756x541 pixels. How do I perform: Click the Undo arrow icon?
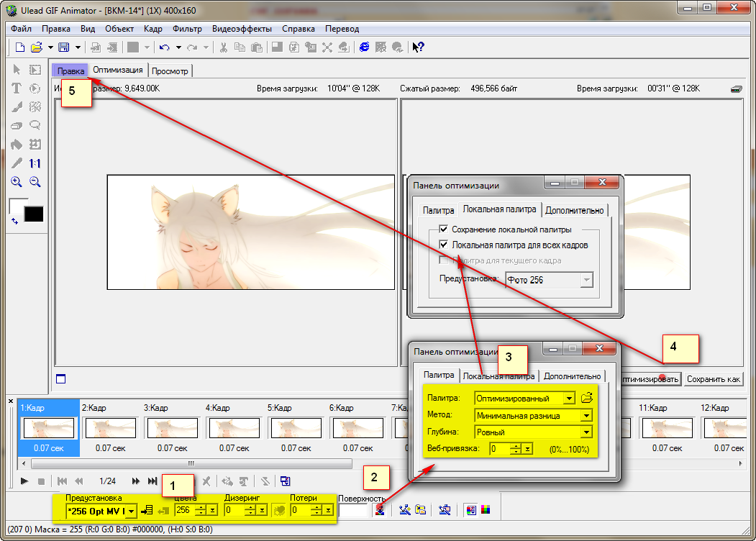[x=164, y=47]
